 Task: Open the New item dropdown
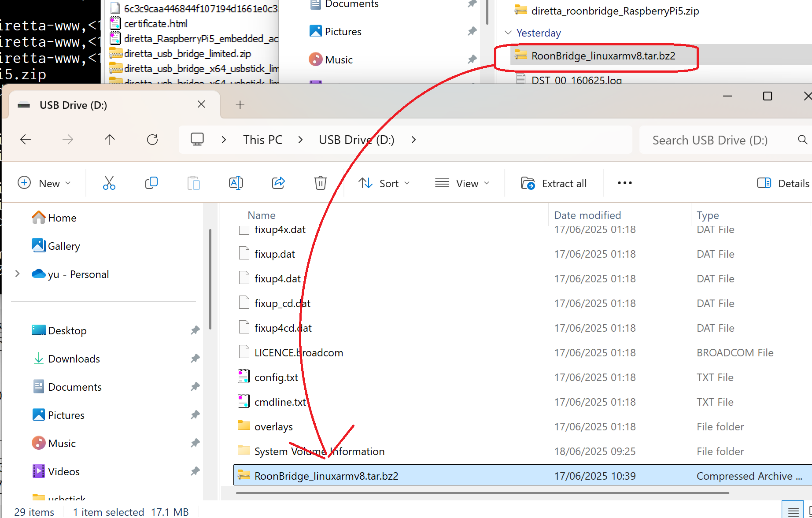click(44, 183)
